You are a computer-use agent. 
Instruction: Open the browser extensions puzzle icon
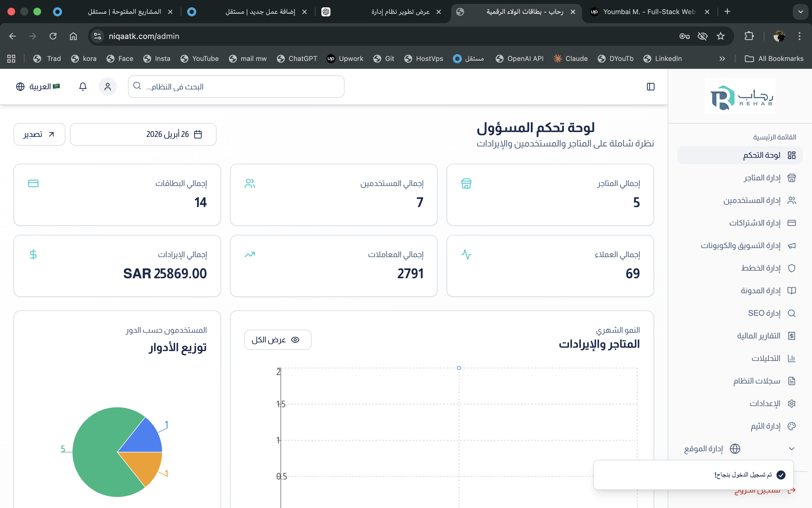click(749, 36)
